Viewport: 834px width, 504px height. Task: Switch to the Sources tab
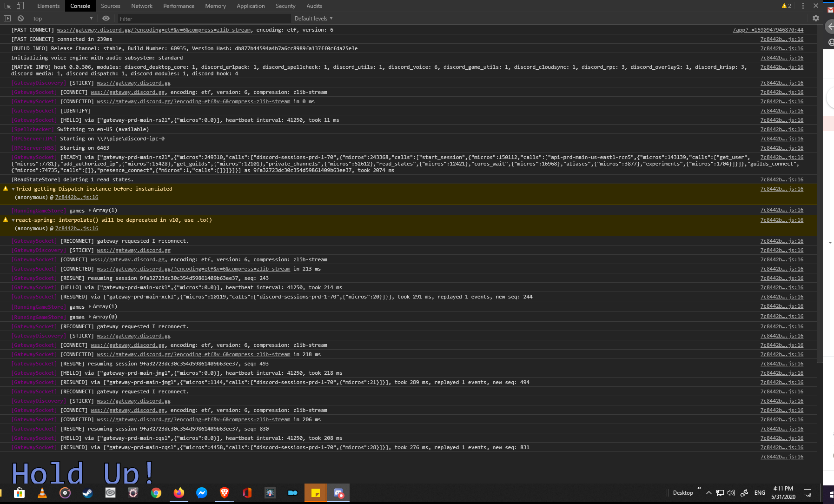pyautogui.click(x=111, y=6)
